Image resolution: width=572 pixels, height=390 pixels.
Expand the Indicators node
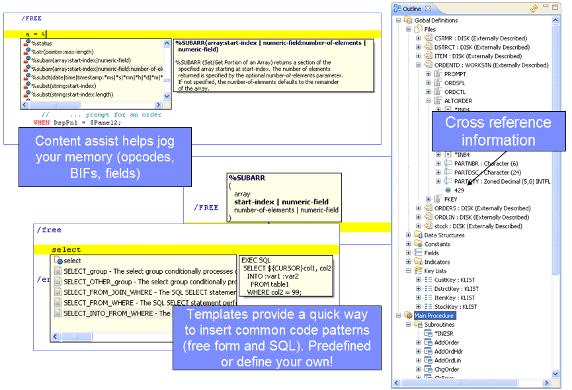(x=409, y=262)
